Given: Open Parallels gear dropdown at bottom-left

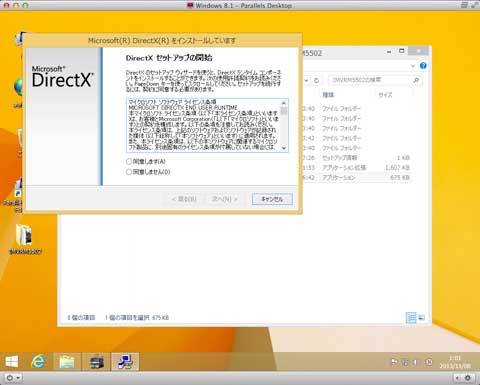Looking at the screenshot, I should tap(13, 378).
